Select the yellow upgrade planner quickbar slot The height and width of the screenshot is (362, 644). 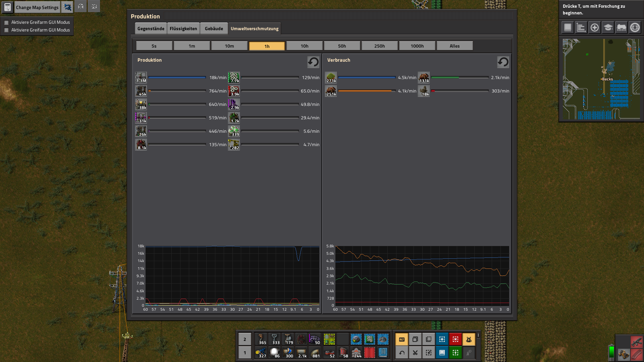tap(329, 339)
